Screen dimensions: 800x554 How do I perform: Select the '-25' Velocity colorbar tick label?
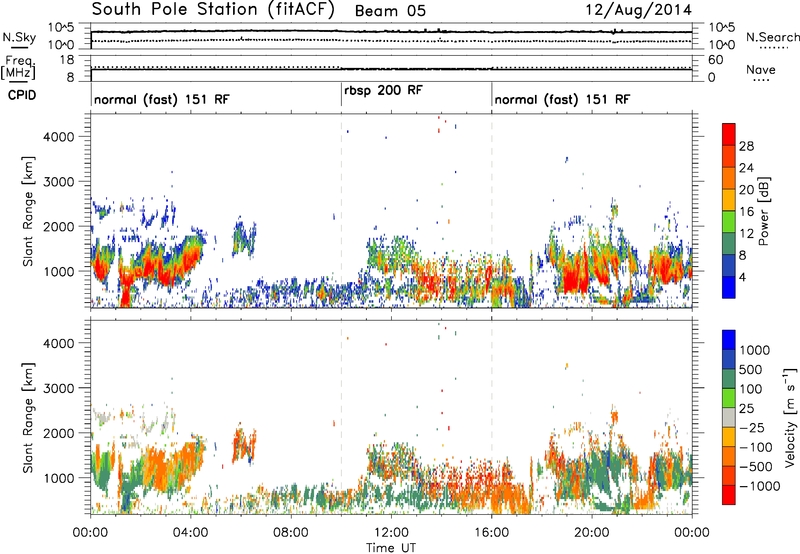[x=752, y=428]
